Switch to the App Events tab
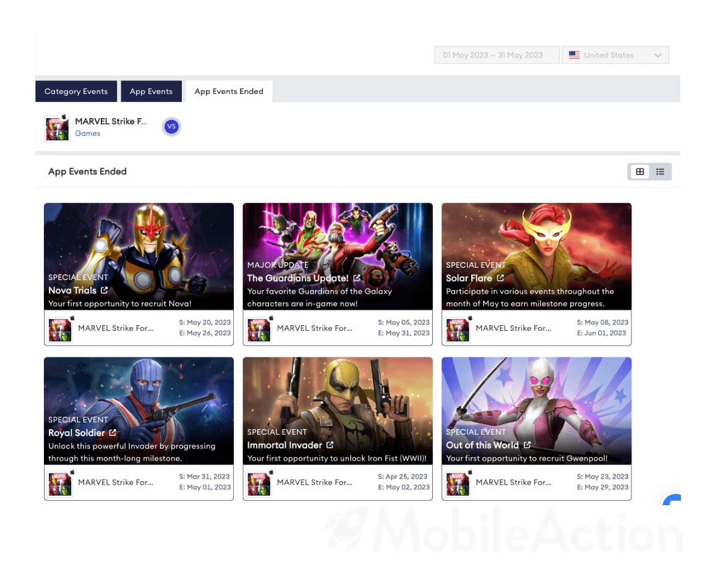 point(151,91)
